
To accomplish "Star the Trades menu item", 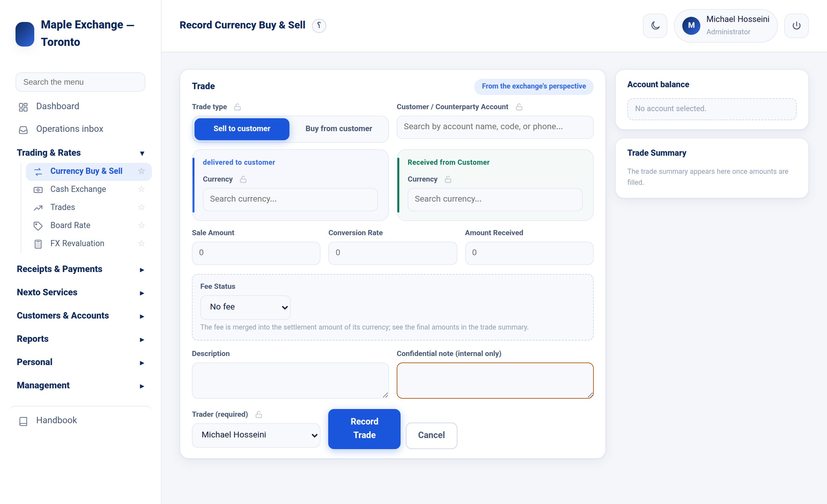I will tap(141, 207).
